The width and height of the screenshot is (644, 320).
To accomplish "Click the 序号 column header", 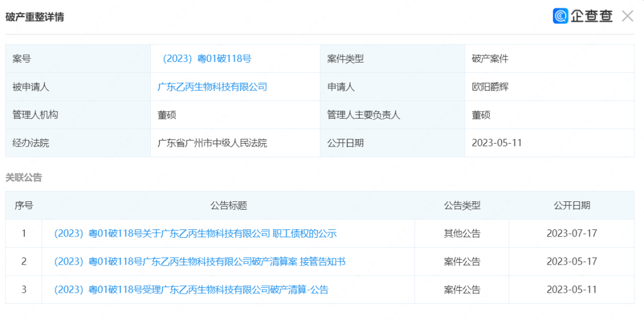I will (24, 206).
